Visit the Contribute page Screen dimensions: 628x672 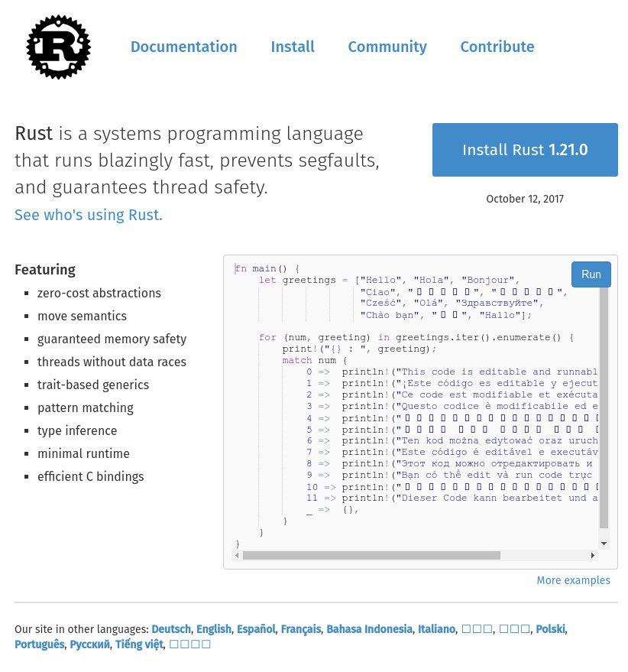497,47
